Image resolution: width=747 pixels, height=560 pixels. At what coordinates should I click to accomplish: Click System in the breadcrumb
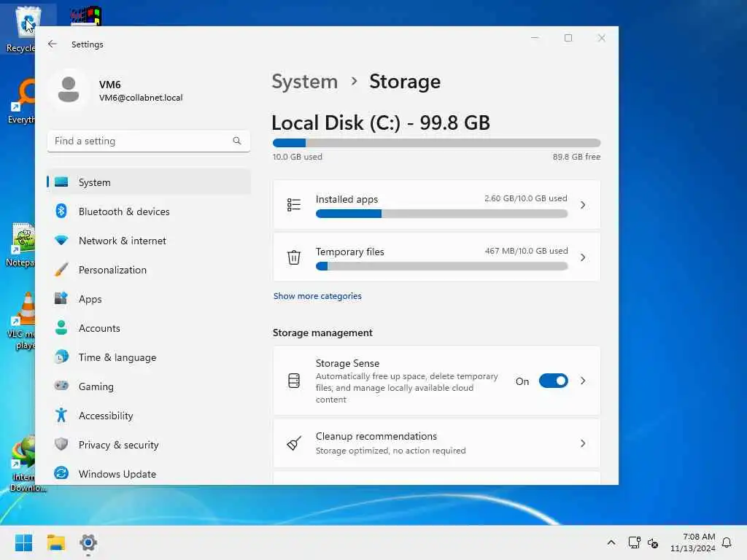[304, 82]
